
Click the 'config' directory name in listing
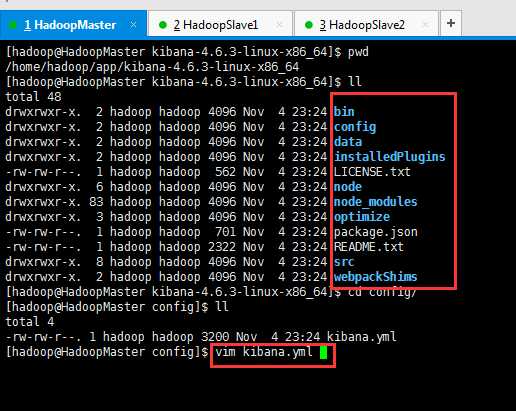pyautogui.click(x=355, y=127)
